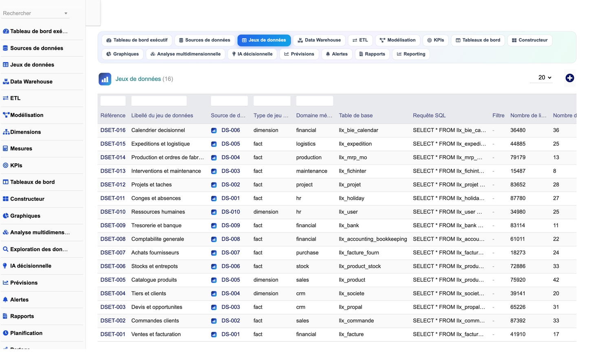This screenshot has height=364, width=589.
Task: Open IA décisionnelle in left sidebar
Action: coord(31,266)
